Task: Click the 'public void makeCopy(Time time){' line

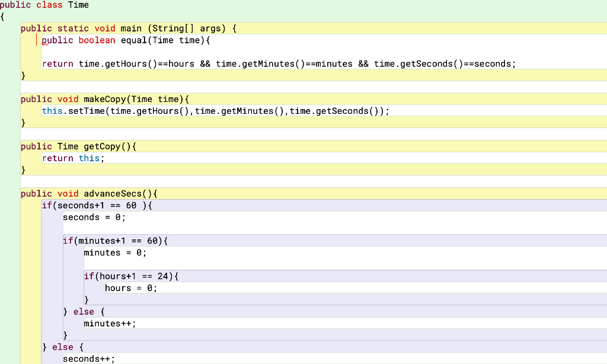Action: [x=105, y=99]
